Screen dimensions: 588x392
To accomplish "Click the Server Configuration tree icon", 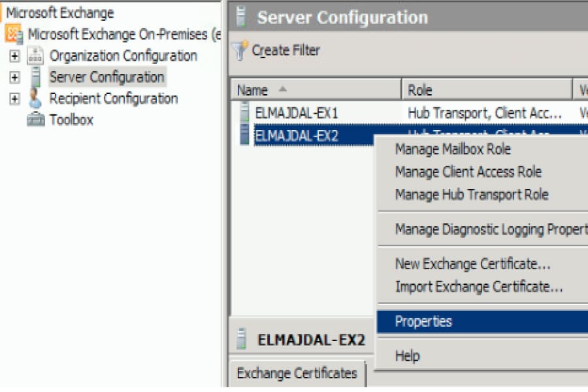I will coord(36,77).
